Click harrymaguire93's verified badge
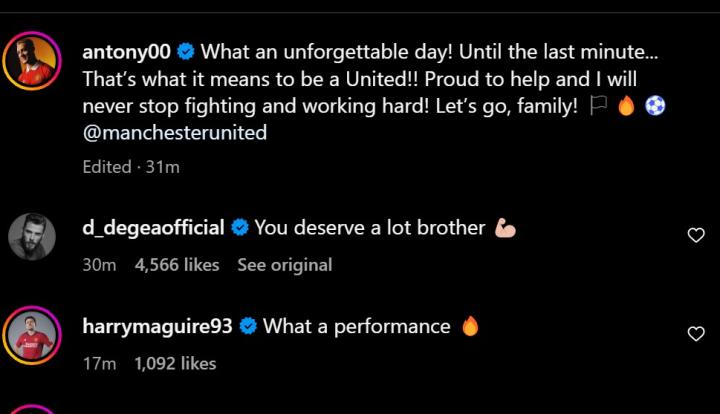Screen dimensions: 720x414 click(x=248, y=327)
